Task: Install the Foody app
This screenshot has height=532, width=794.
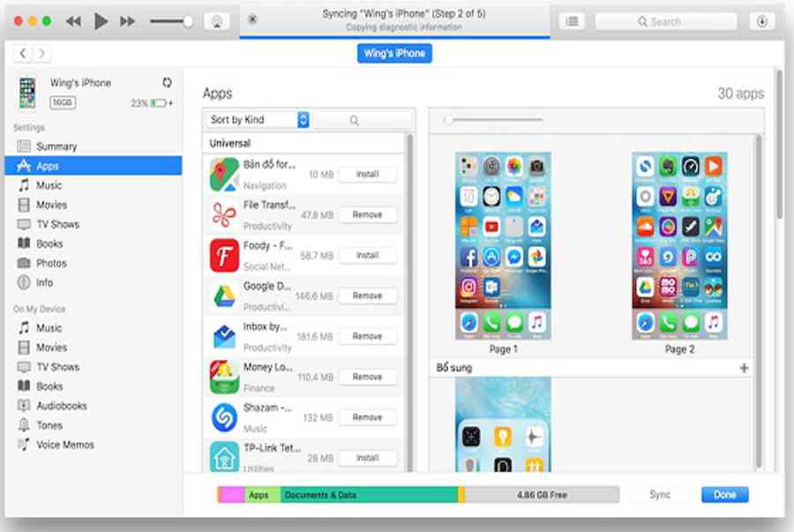Action: point(367,255)
